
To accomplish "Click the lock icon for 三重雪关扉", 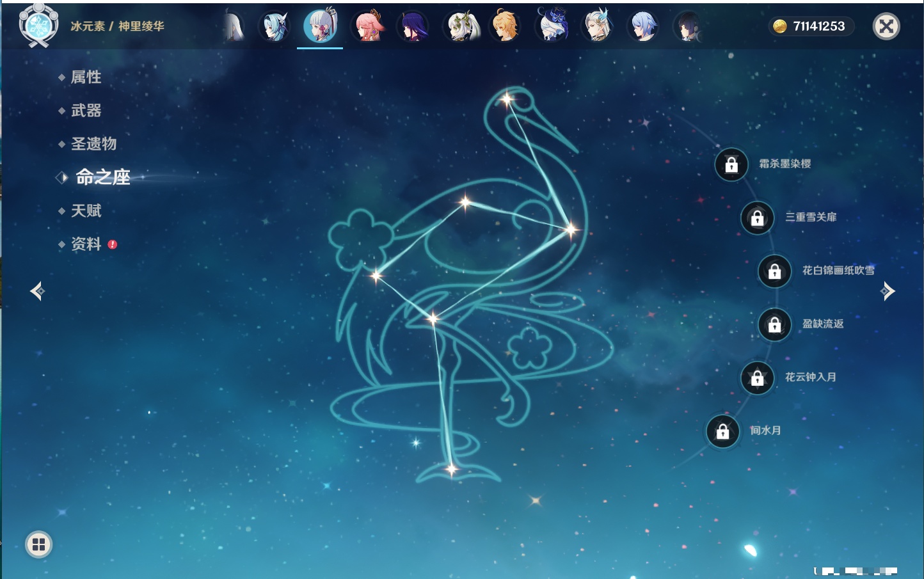I will pos(757,218).
